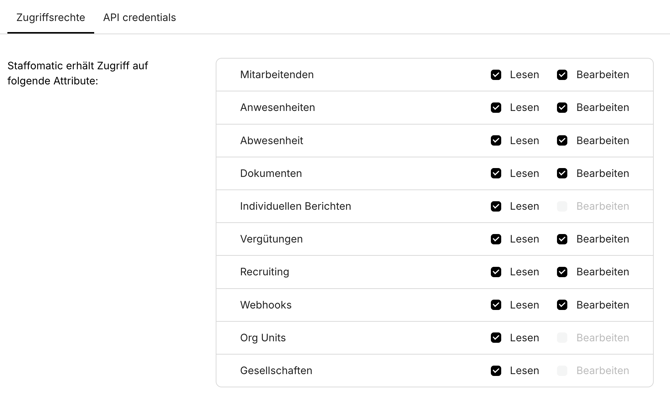This screenshot has height=401, width=670.
Task: Uncheck Bearbeiten for Mitarbeitenden
Action: pos(562,75)
